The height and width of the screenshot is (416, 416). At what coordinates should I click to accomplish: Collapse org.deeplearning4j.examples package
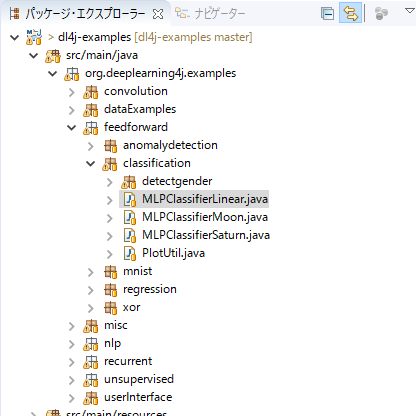(53, 73)
